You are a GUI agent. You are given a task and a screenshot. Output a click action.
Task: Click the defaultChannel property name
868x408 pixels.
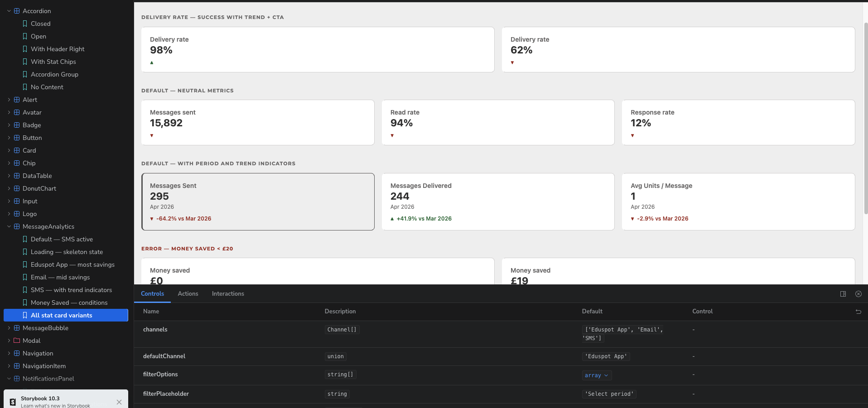click(x=164, y=356)
